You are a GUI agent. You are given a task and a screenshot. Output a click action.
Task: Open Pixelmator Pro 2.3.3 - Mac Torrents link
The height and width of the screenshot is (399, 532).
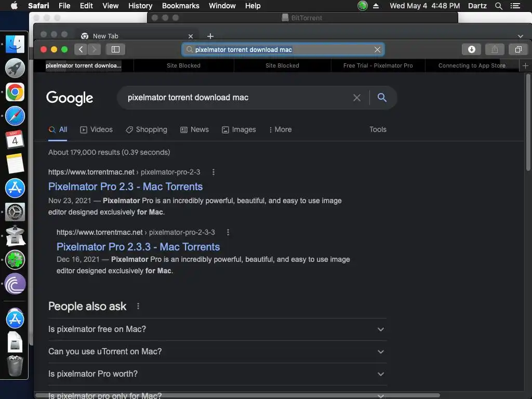click(x=138, y=247)
